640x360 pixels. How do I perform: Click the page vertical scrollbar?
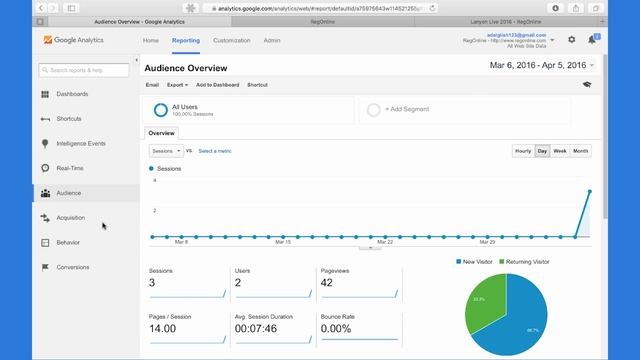click(605, 137)
